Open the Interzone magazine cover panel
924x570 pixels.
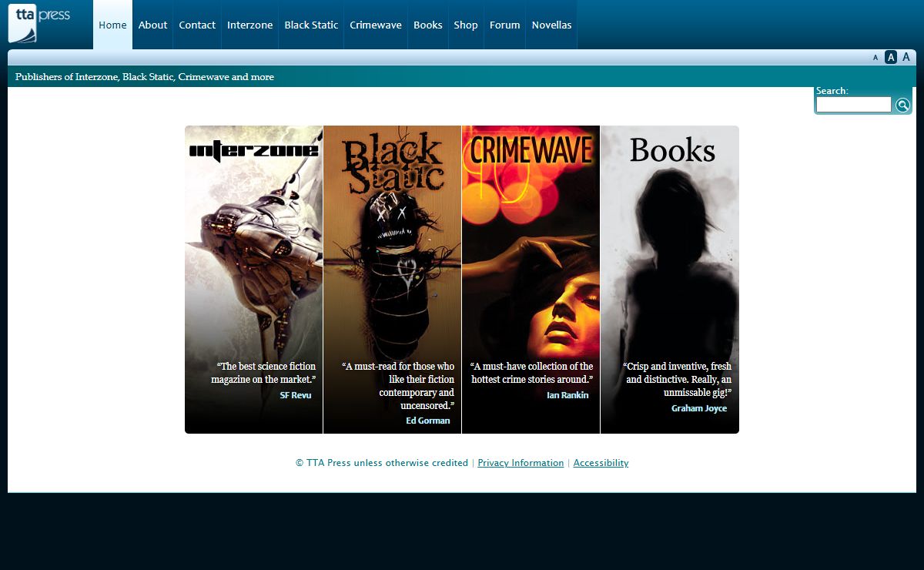[x=253, y=280]
